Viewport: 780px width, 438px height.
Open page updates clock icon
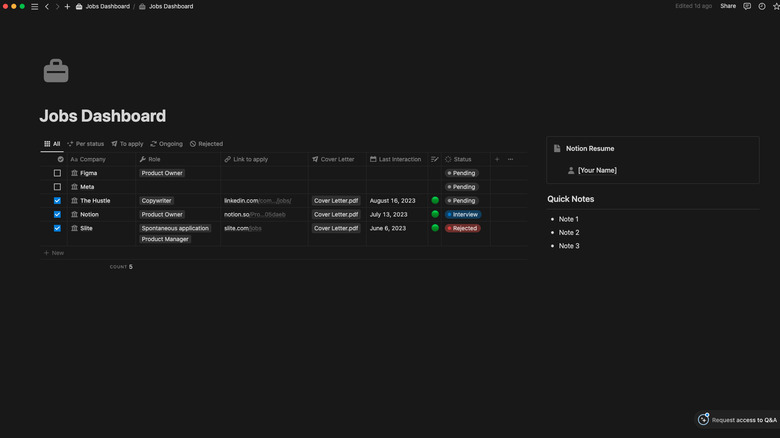point(761,6)
